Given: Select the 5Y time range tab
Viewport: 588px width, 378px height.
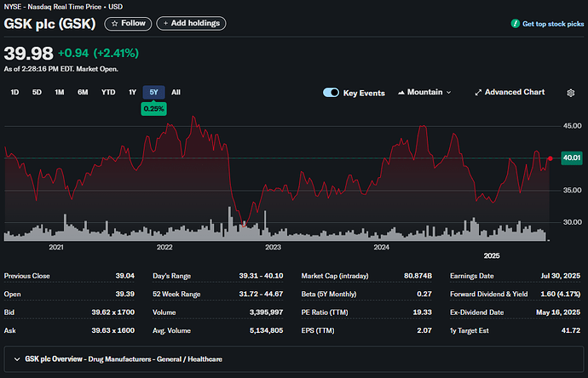Looking at the screenshot, I should tap(153, 92).
